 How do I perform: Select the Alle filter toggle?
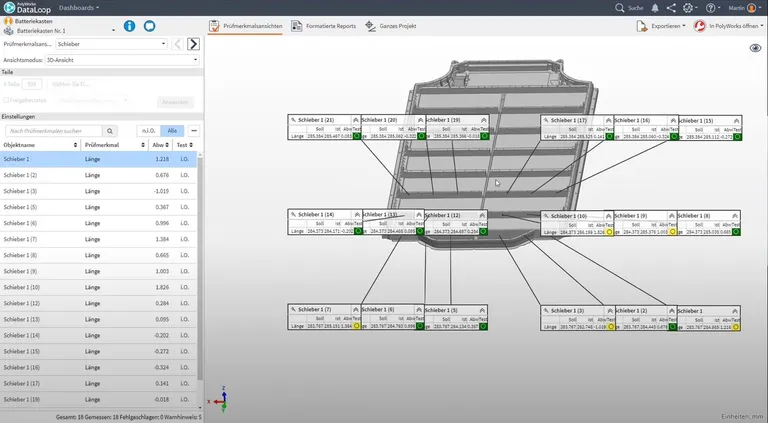click(x=172, y=131)
